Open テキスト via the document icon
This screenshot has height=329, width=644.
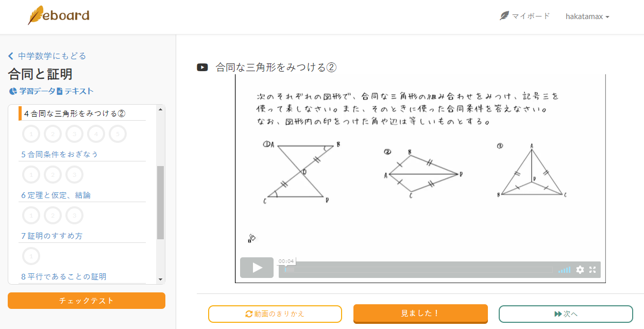[76, 90]
